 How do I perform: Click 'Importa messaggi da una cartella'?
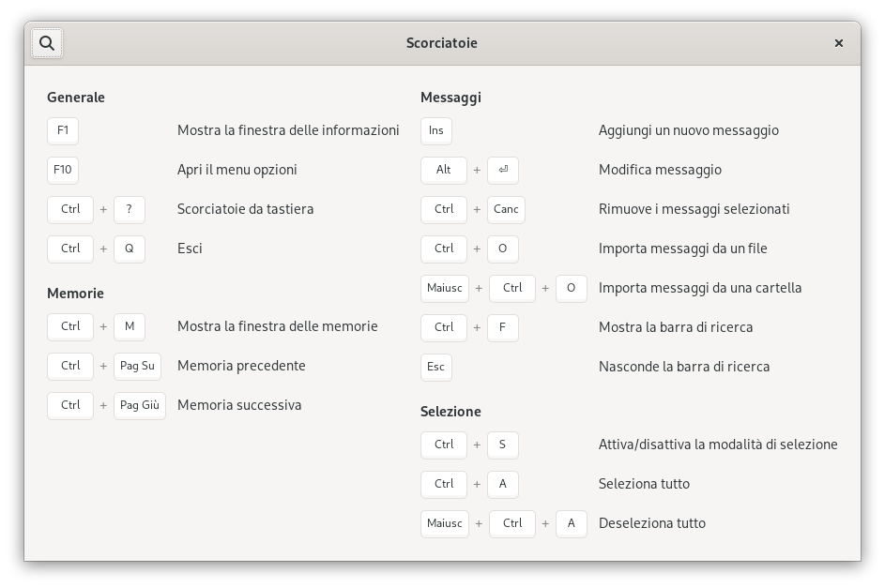[700, 288]
